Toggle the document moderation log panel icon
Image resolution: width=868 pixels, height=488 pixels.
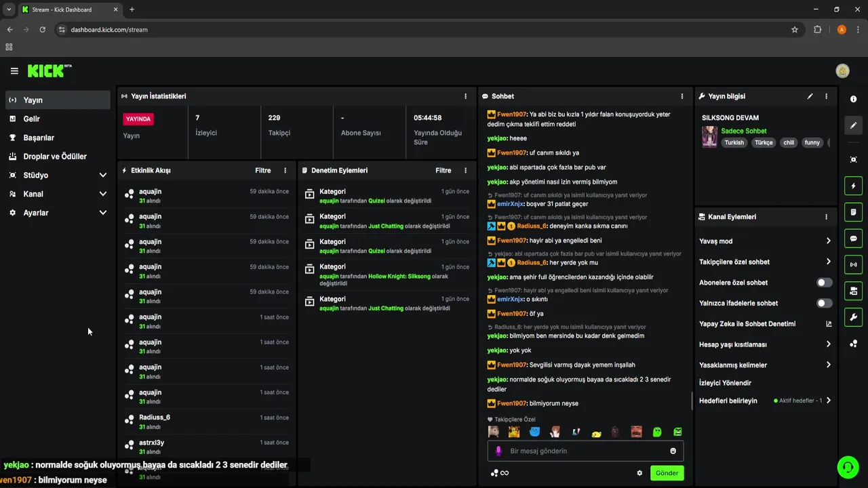click(853, 212)
